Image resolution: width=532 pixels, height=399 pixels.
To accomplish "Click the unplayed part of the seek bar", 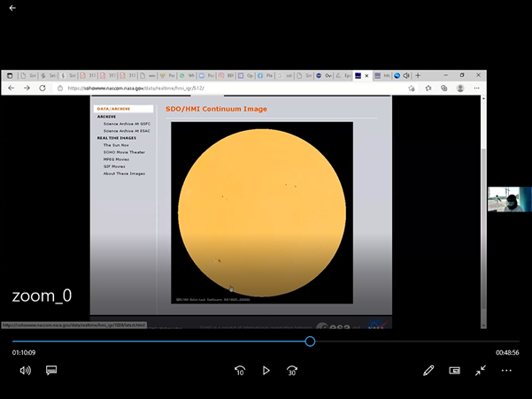I will coord(407,341).
